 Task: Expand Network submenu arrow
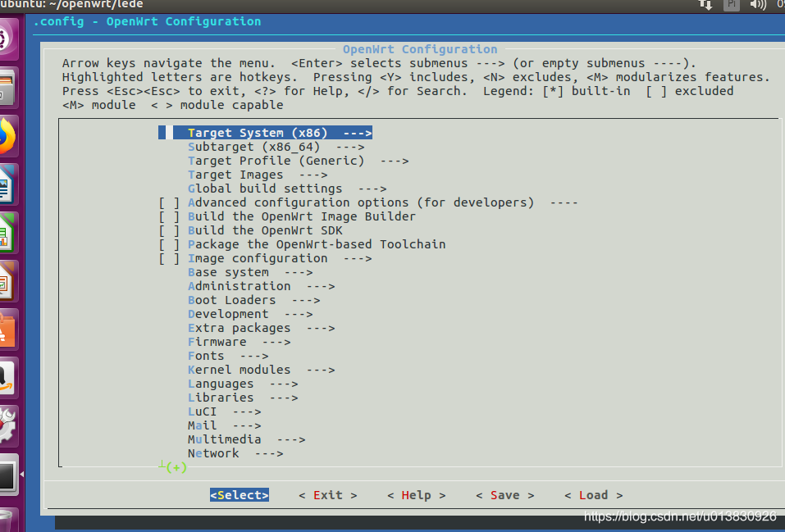(x=269, y=453)
